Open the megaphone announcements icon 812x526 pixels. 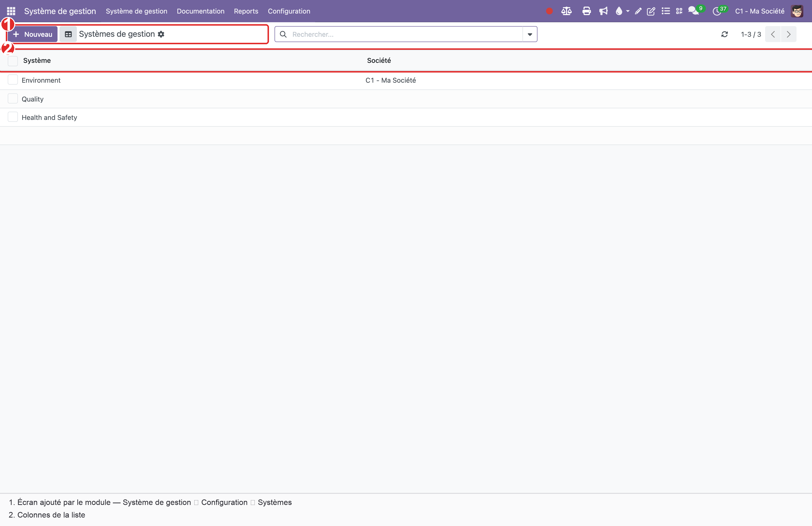pos(603,11)
